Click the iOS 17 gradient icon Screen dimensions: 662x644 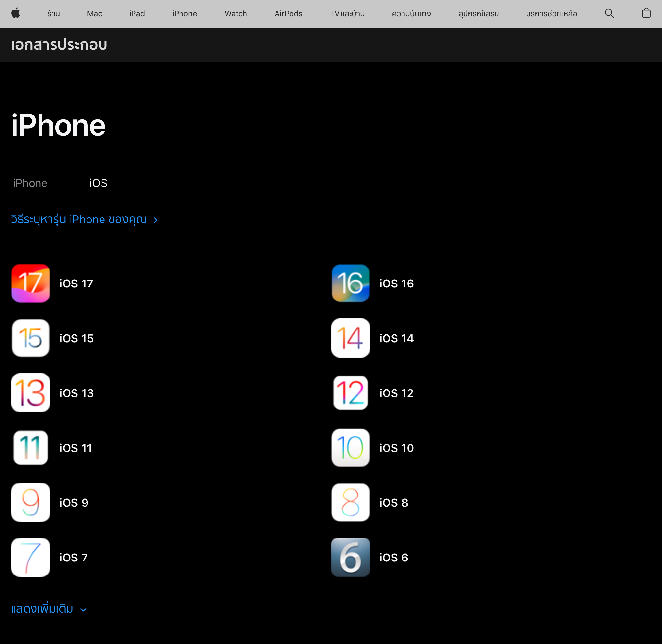[31, 283]
